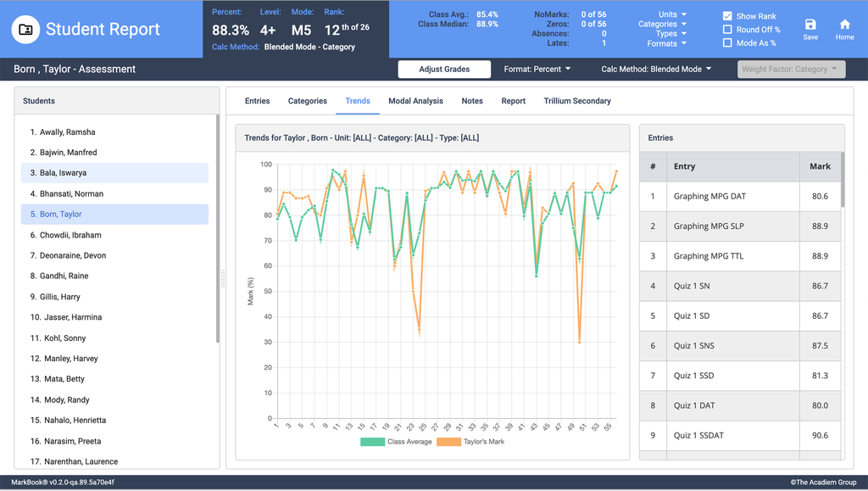Viewport: 868px width, 491px height.
Task: Click the Quiz 1 SN entry
Action: [x=739, y=286]
